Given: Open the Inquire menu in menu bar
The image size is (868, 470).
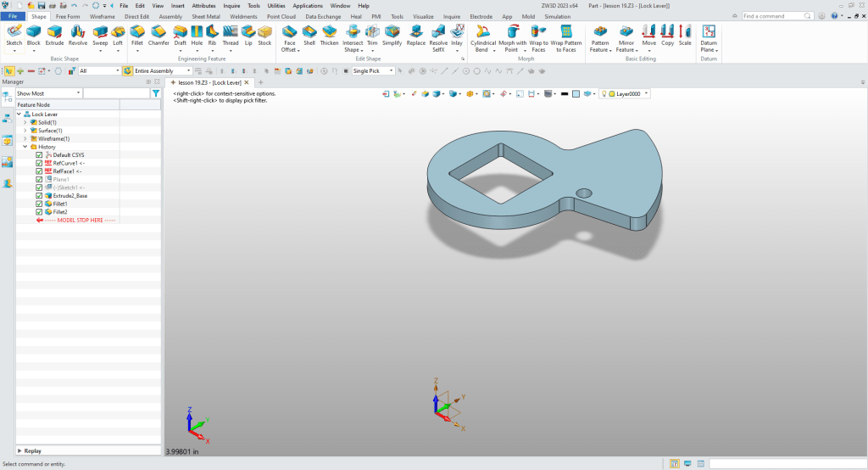Looking at the screenshot, I should (231, 5).
